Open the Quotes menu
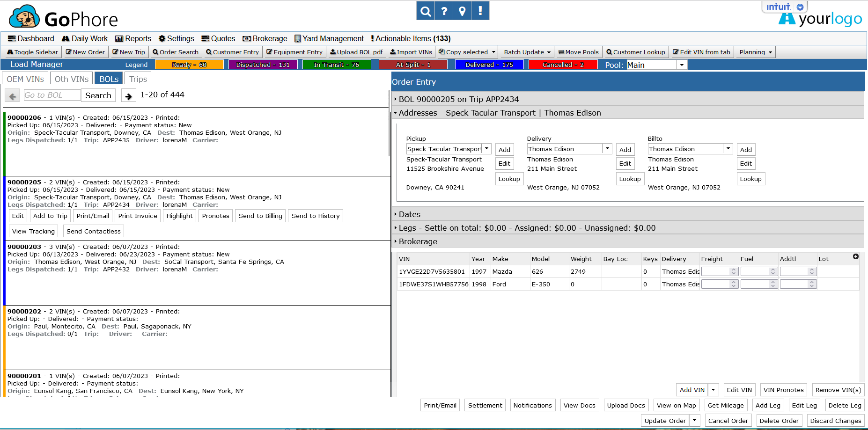The width and height of the screenshot is (868, 430). point(218,38)
